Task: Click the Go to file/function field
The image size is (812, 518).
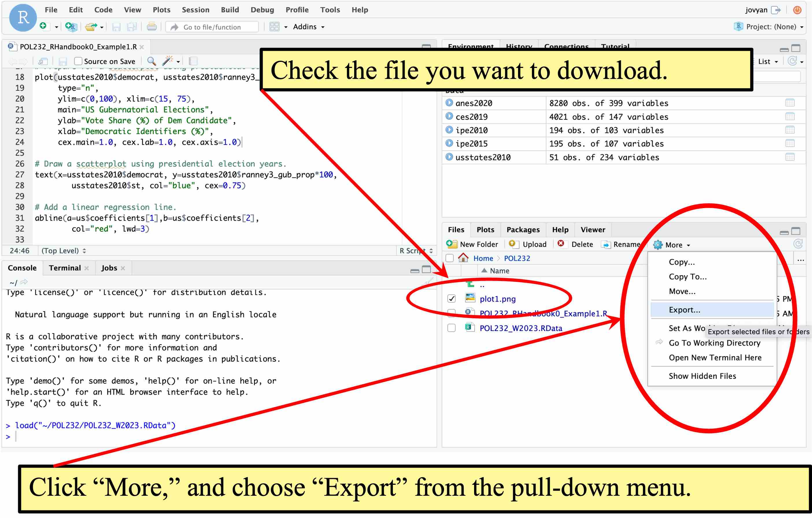Action: click(x=212, y=27)
